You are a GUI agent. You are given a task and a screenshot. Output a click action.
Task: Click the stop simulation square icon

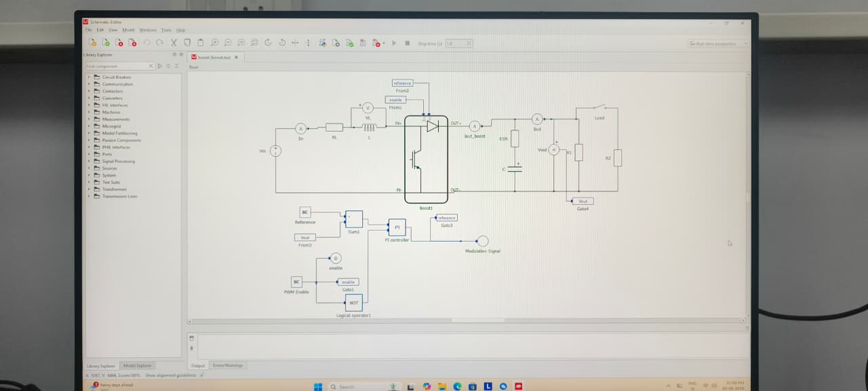(x=408, y=43)
